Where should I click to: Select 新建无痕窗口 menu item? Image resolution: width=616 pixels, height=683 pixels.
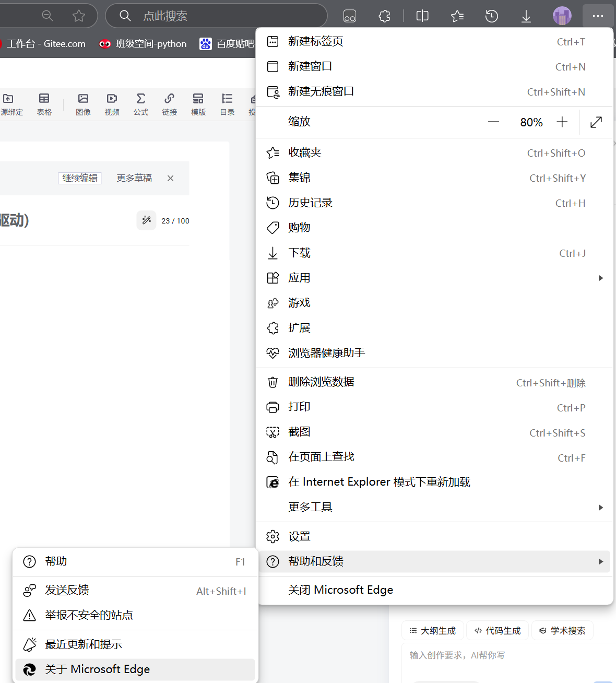pyautogui.click(x=434, y=92)
